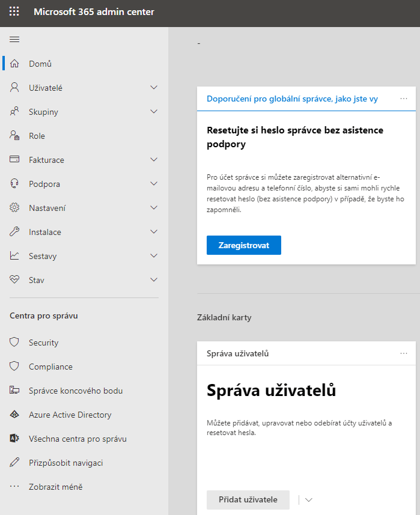The image size is (420, 515).
Task: Click the Přidat uživatele button
Action: 248,500
